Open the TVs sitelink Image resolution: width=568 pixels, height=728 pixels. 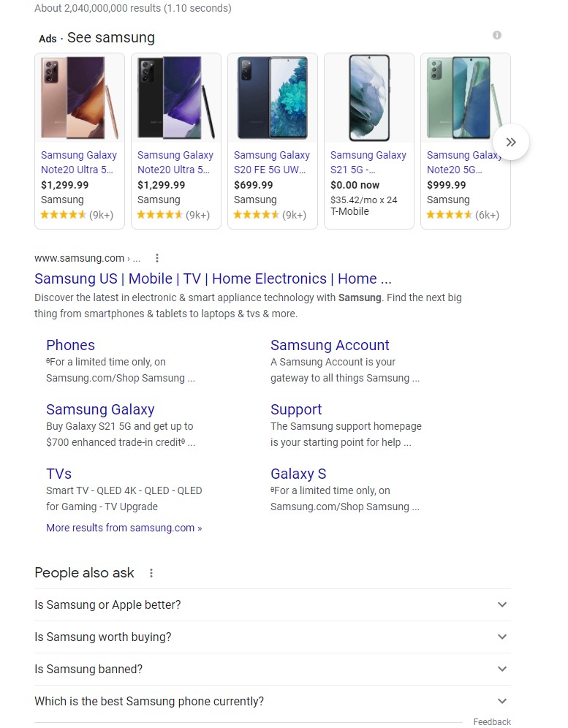coord(58,474)
